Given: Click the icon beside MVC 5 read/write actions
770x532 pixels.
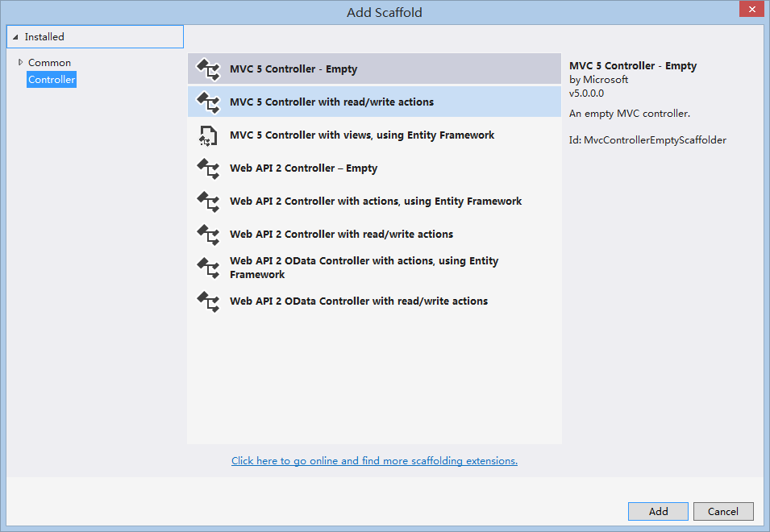Looking at the screenshot, I should [208, 102].
